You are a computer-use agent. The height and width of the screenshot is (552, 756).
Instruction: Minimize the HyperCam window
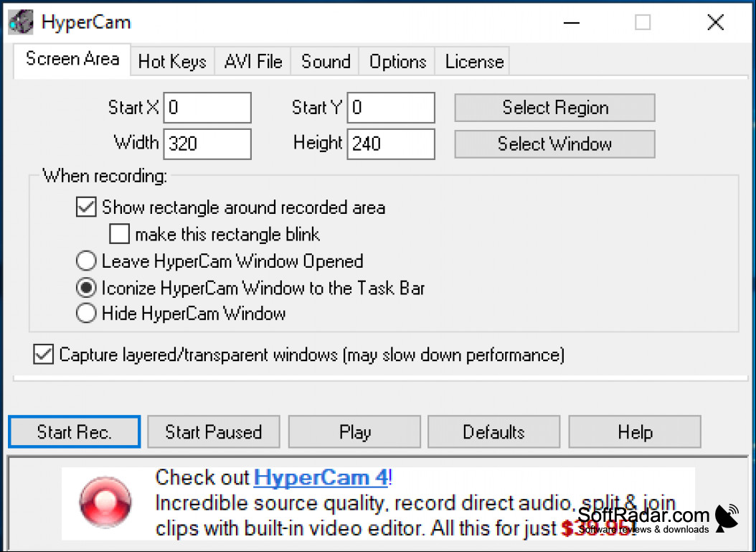(572, 22)
